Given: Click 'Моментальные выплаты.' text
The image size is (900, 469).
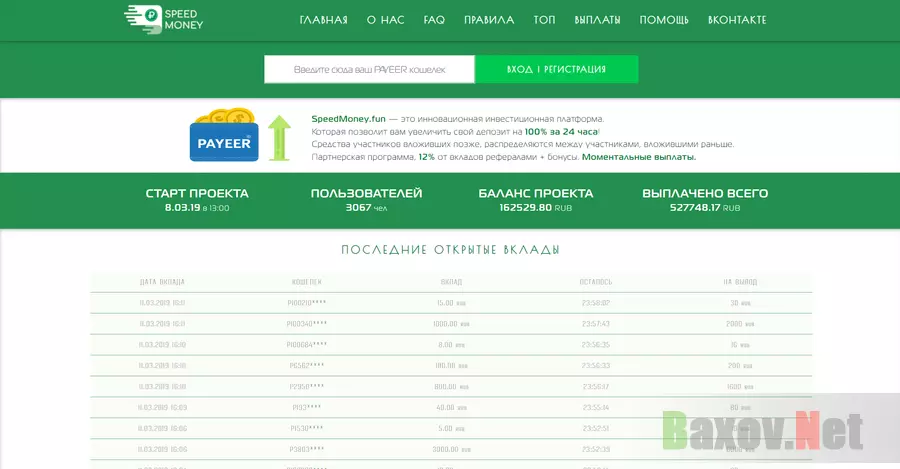Looking at the screenshot, I should point(639,157).
